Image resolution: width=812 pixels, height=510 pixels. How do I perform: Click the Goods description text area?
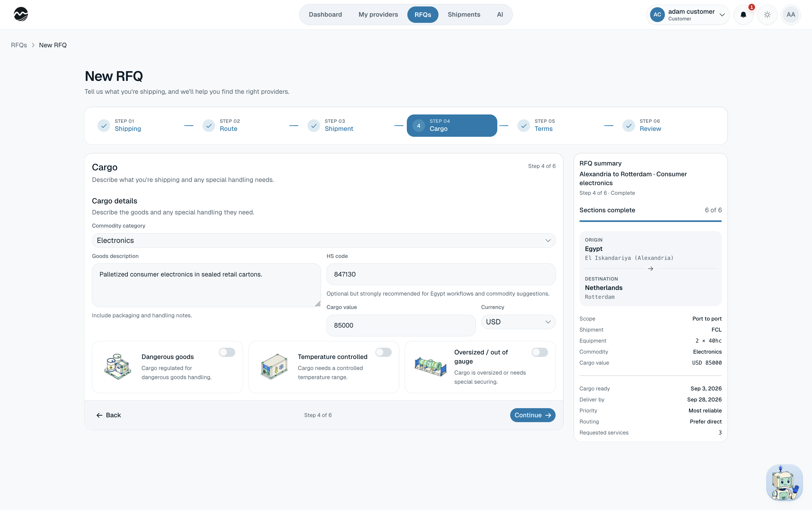tap(206, 285)
